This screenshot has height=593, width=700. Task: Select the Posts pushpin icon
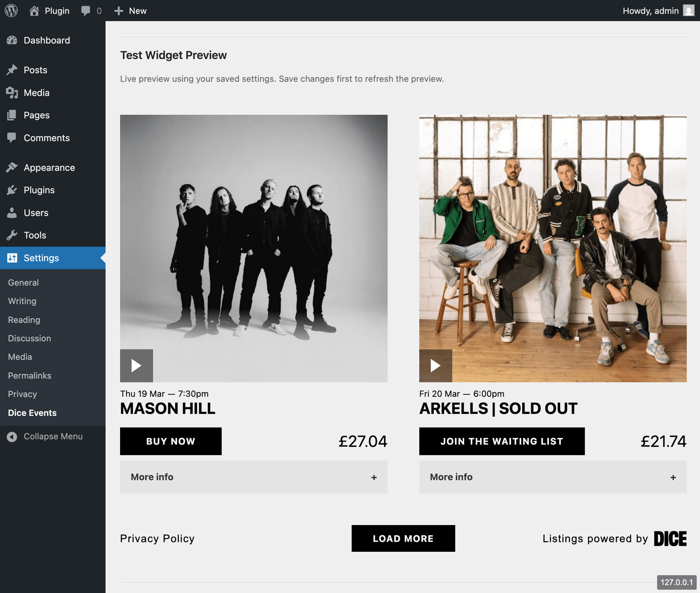(12, 70)
